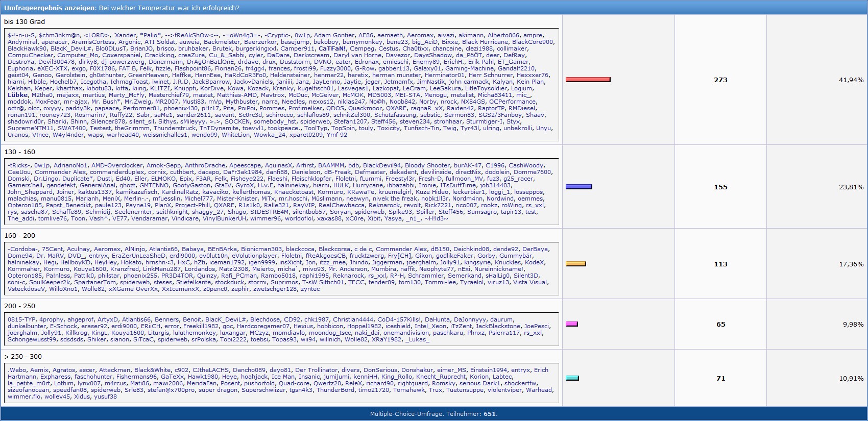Open john carmack user link
868x421 pixels.
click(x=469, y=82)
